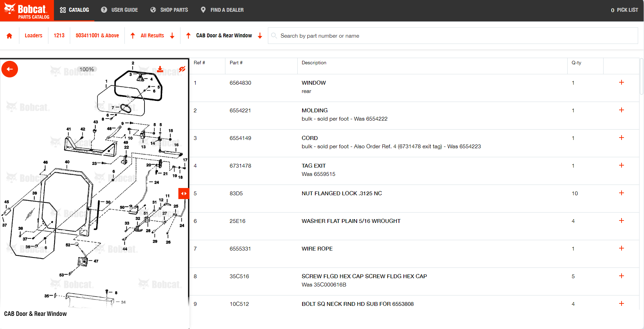Screen dimensions: 644x329
Task: Open Shop Parts link
Action: [x=169, y=10]
